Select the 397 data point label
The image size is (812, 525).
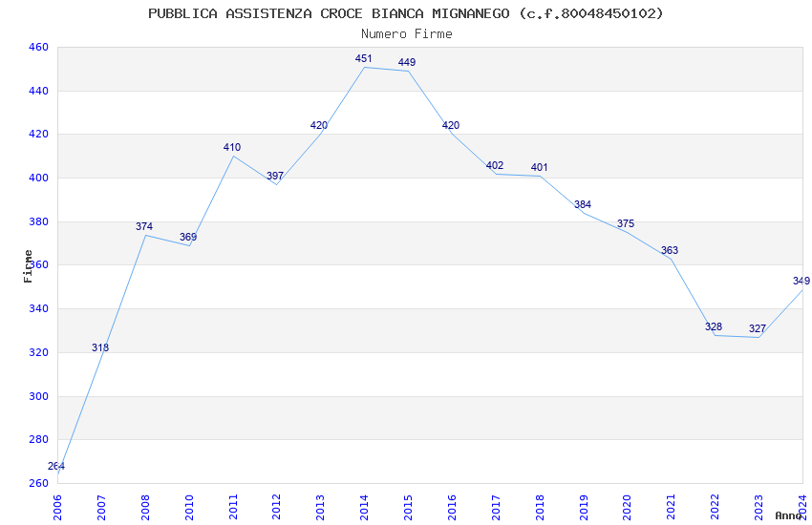(275, 176)
